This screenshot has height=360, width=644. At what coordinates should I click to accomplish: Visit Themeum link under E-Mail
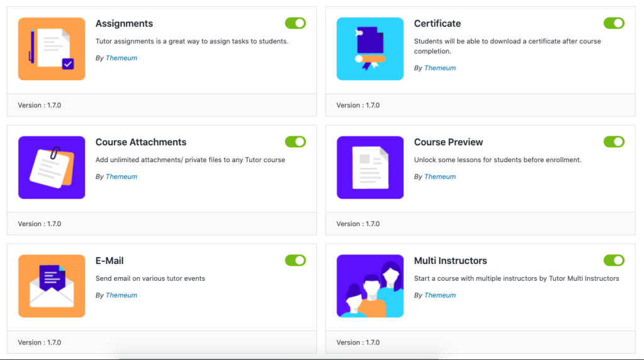pos(121,295)
